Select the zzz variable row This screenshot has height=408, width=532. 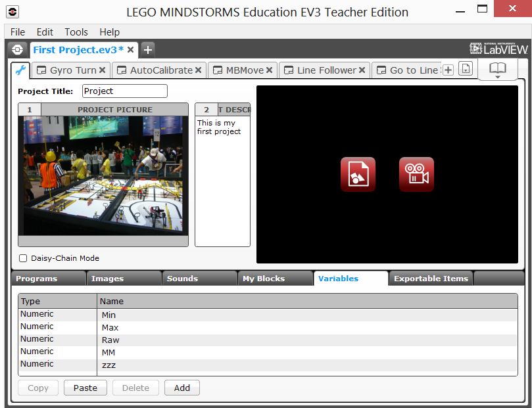[x=268, y=365]
